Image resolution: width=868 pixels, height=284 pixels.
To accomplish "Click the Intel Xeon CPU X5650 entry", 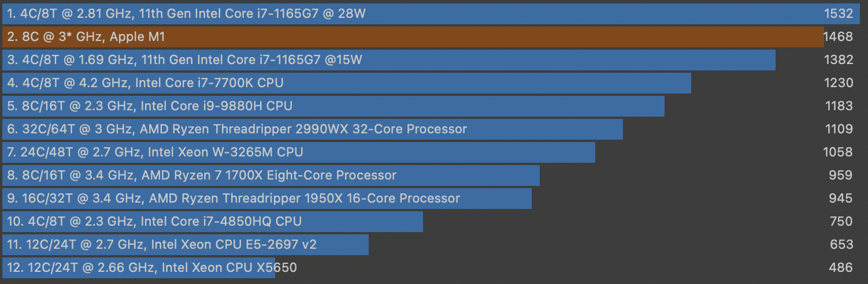I will pyautogui.click(x=153, y=267).
